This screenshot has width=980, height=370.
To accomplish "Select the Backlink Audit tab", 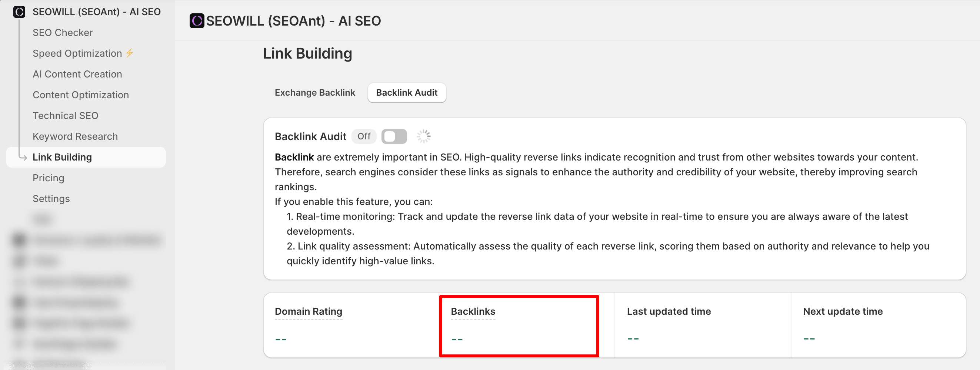I will click(406, 93).
